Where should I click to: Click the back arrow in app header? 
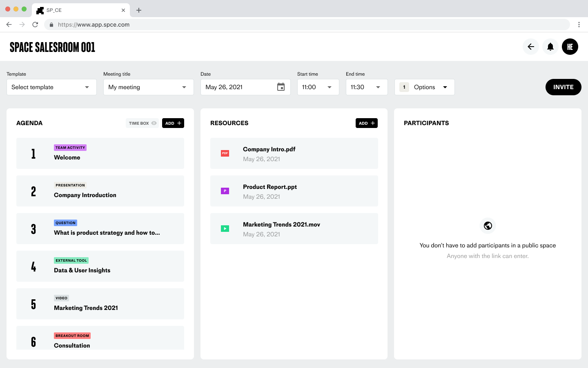coord(530,47)
